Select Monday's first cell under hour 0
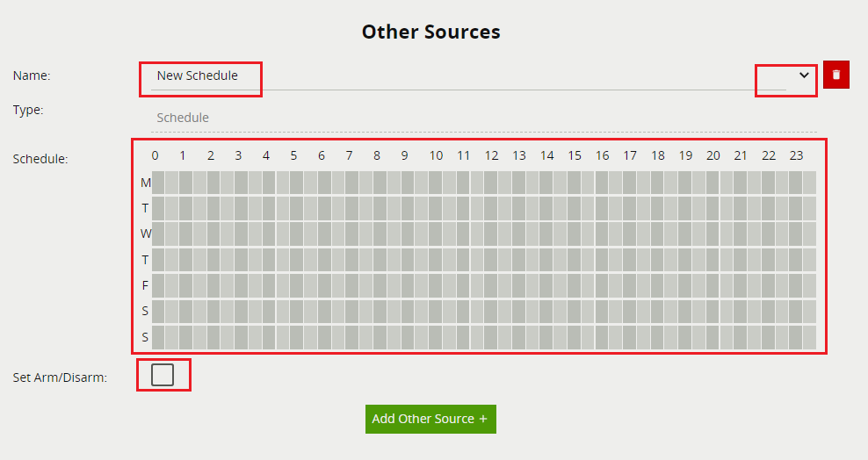The width and height of the screenshot is (868, 460). pos(159,183)
